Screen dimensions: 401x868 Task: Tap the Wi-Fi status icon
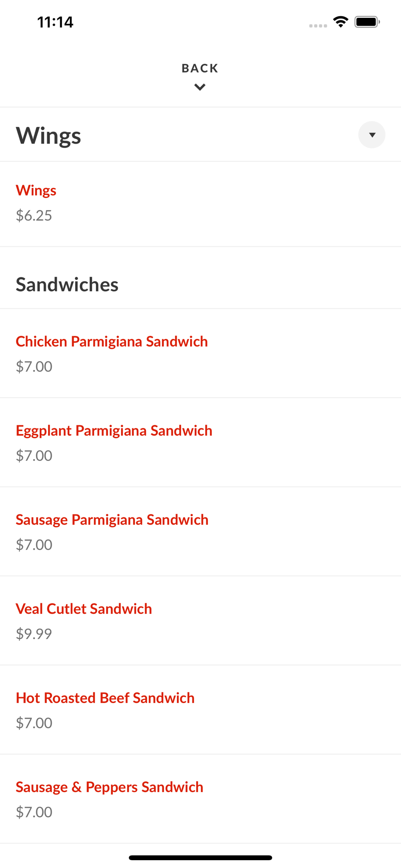[341, 22]
